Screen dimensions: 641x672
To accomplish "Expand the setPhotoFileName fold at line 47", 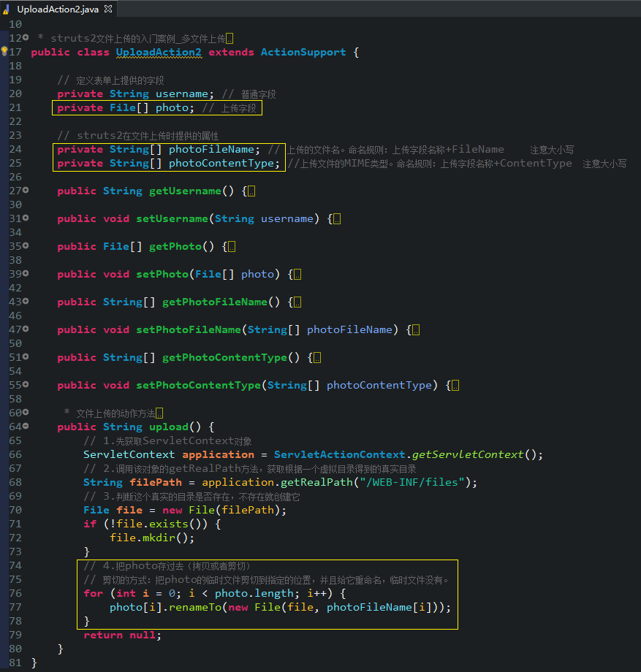I will pyautogui.click(x=26, y=329).
